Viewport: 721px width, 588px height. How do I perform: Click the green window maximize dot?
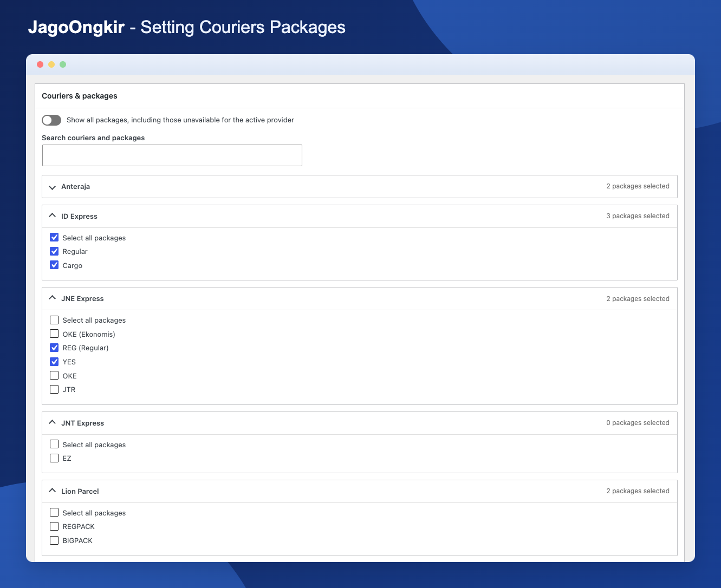(x=63, y=64)
